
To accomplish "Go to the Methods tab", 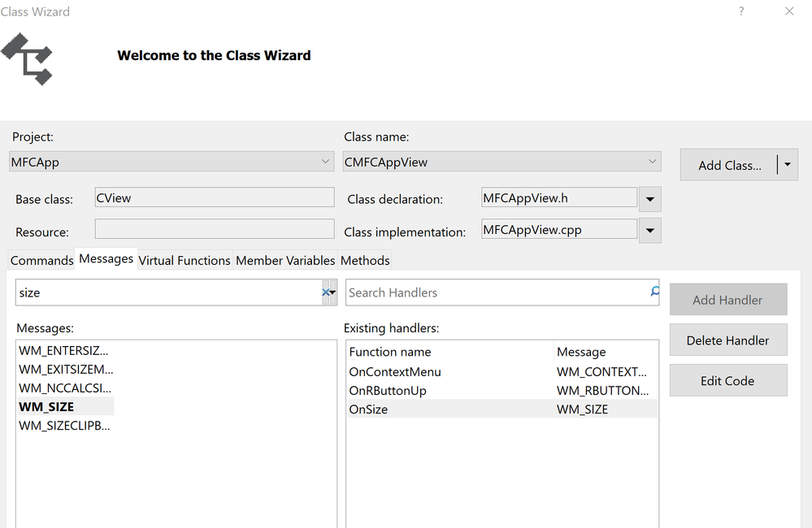I will tap(365, 261).
